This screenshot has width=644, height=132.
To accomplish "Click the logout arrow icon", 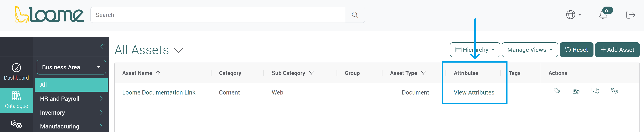I will pyautogui.click(x=630, y=15).
